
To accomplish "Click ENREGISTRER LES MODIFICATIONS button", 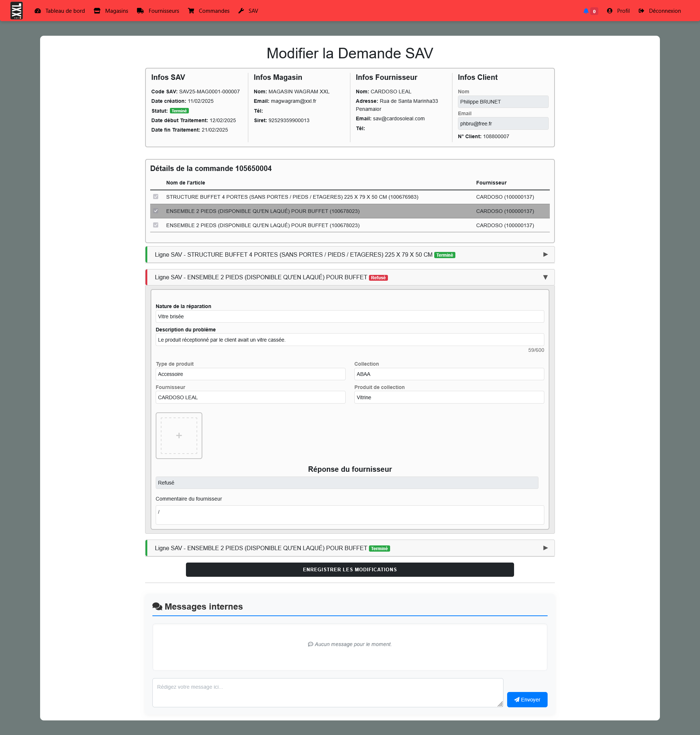I will [350, 569].
